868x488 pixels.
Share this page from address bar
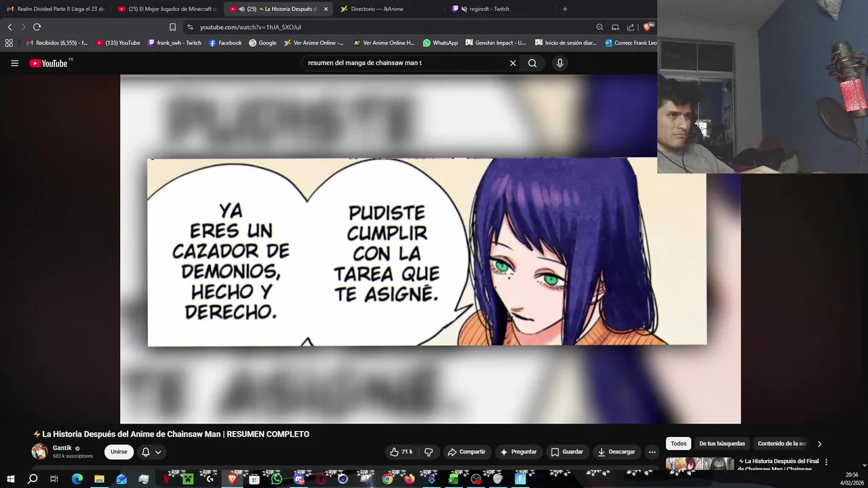(631, 27)
